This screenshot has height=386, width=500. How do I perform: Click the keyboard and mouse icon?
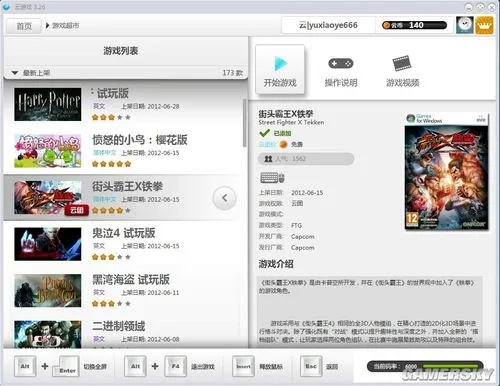pos(272,178)
